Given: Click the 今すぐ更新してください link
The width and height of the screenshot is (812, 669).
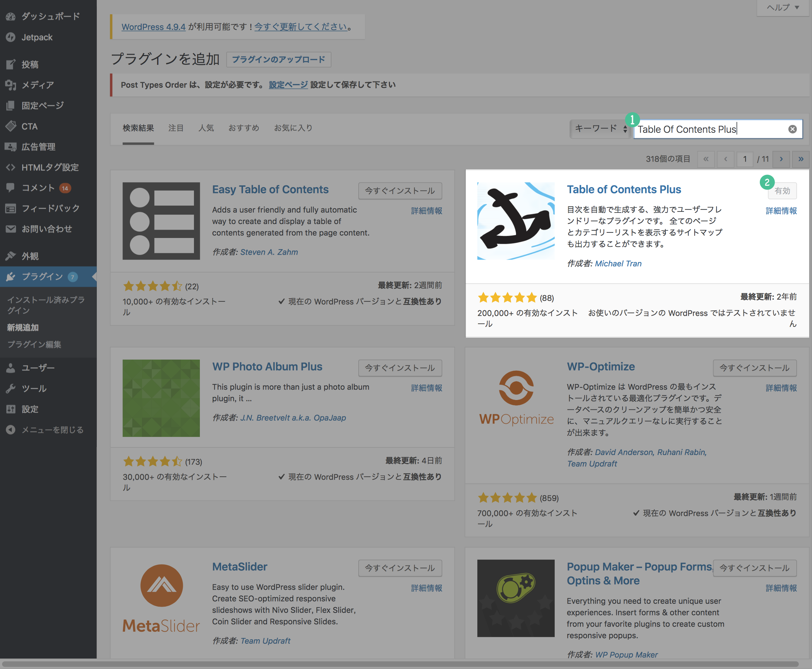Looking at the screenshot, I should pyautogui.click(x=301, y=27).
